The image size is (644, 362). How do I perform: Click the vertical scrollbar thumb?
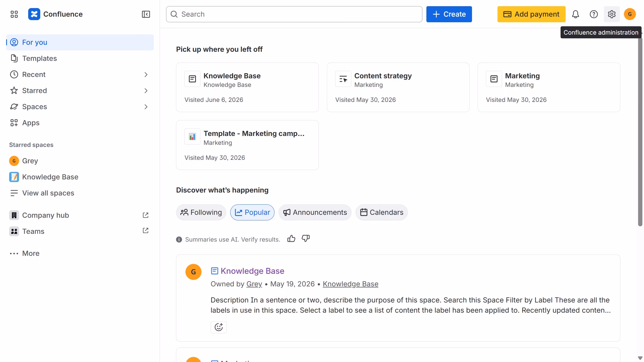640,131
